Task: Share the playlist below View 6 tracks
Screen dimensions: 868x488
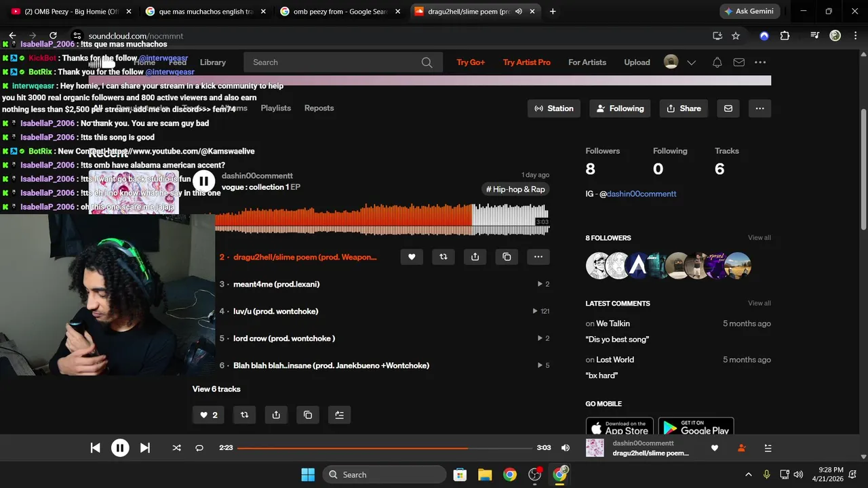Action: [x=276, y=415]
